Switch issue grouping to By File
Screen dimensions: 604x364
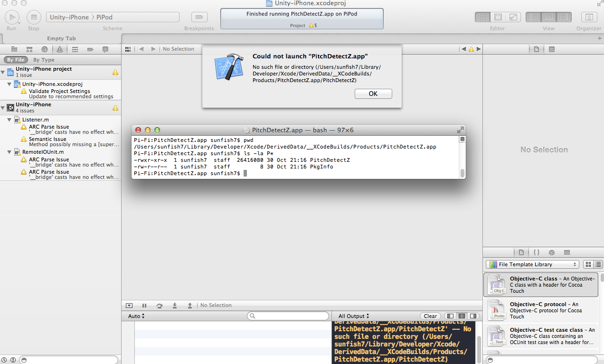[x=15, y=60]
